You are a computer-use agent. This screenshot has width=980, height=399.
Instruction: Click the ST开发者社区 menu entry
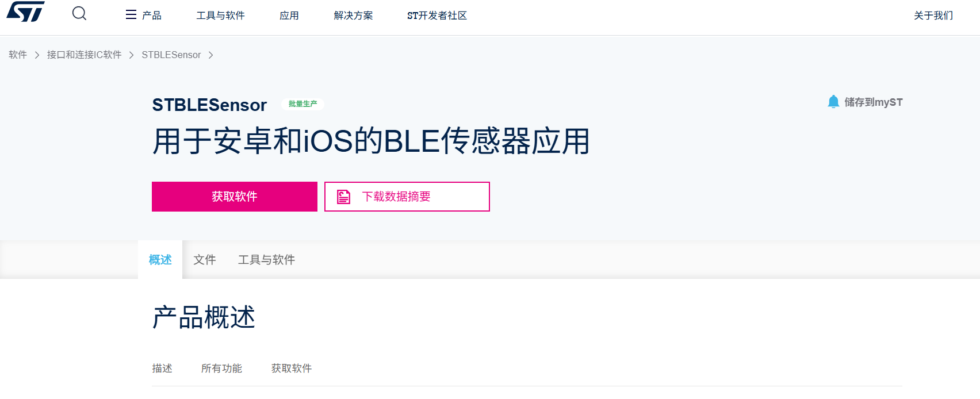[437, 15]
